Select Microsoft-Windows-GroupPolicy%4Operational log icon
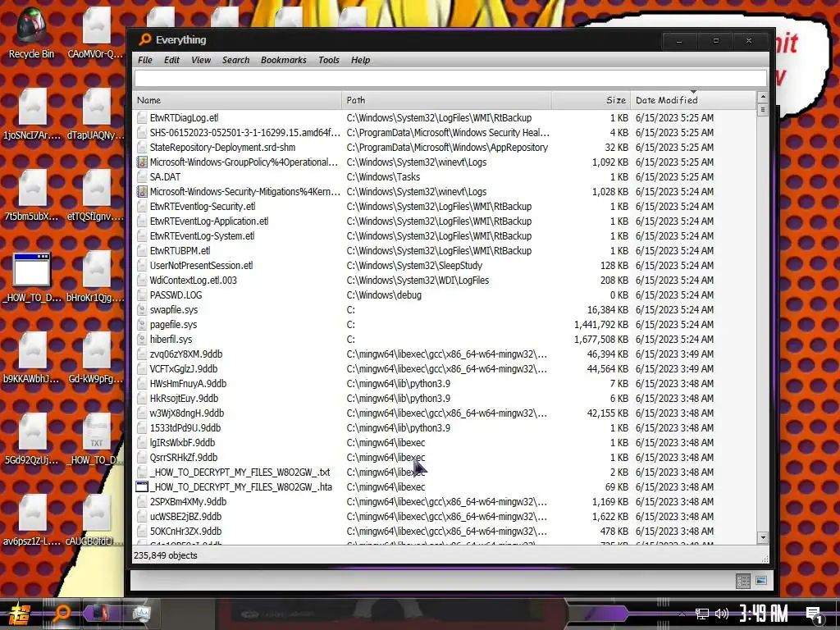This screenshot has width=840, height=630. point(142,162)
